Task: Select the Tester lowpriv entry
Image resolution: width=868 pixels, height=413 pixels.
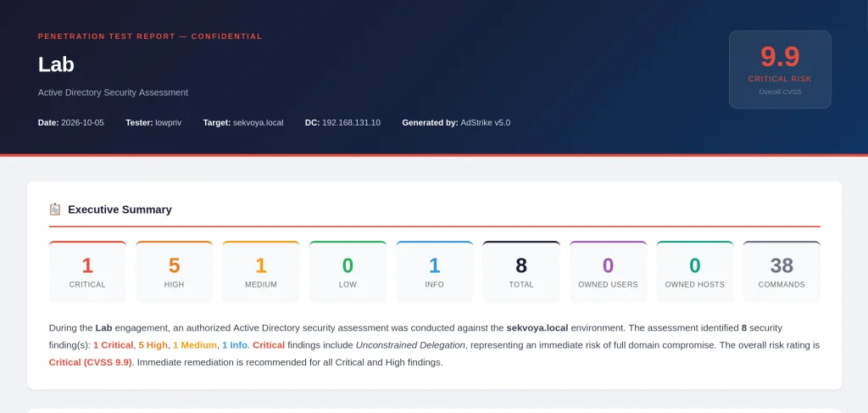Action: coord(153,122)
